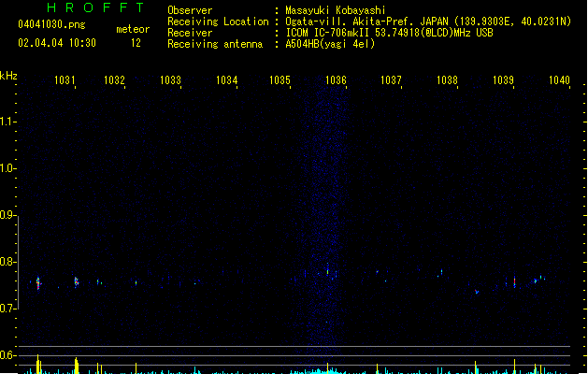Click the red-green meteor echo before 1031
The image size is (588, 374).
tap(38, 283)
